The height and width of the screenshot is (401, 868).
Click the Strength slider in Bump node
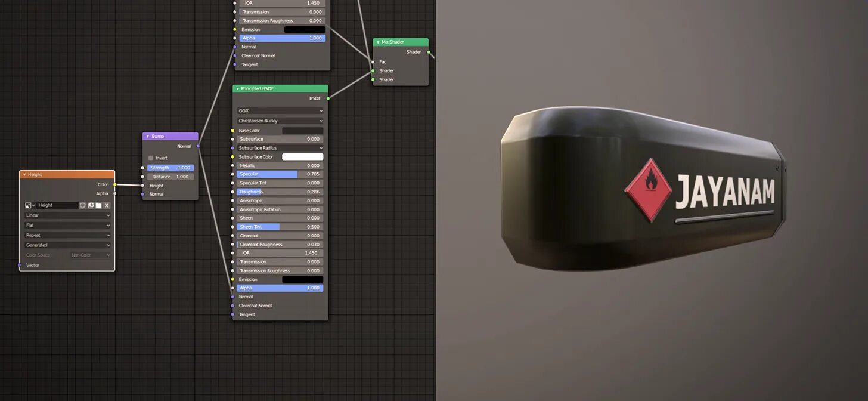(170, 168)
